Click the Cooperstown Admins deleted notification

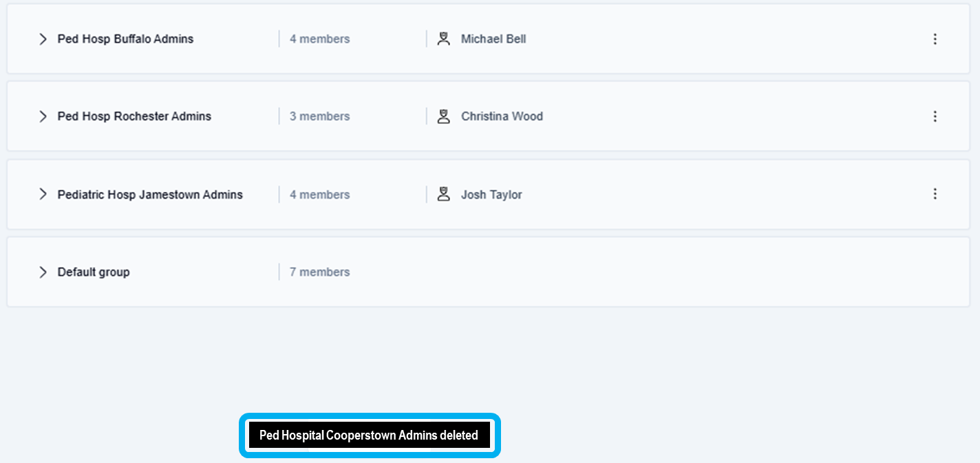pos(369,435)
